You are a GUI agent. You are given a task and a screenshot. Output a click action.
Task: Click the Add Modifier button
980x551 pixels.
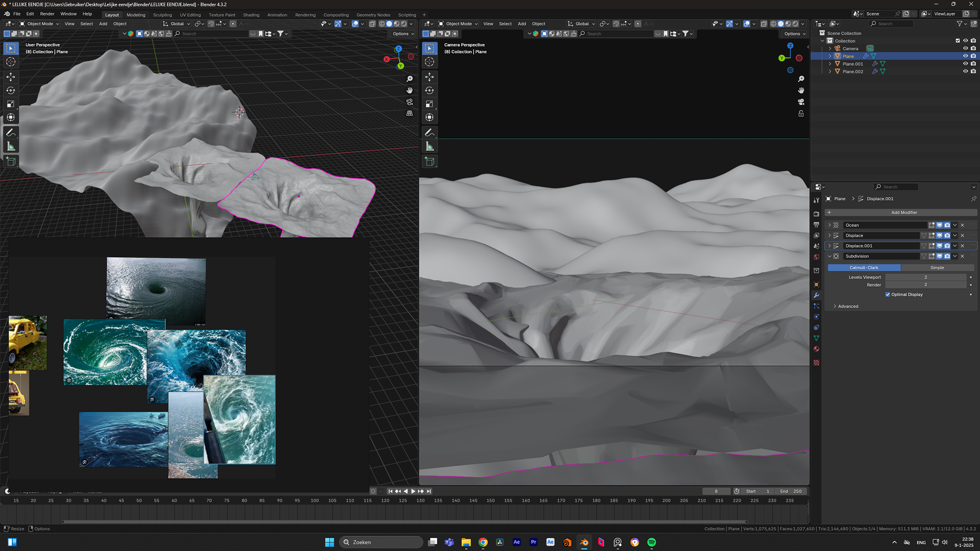(x=903, y=212)
